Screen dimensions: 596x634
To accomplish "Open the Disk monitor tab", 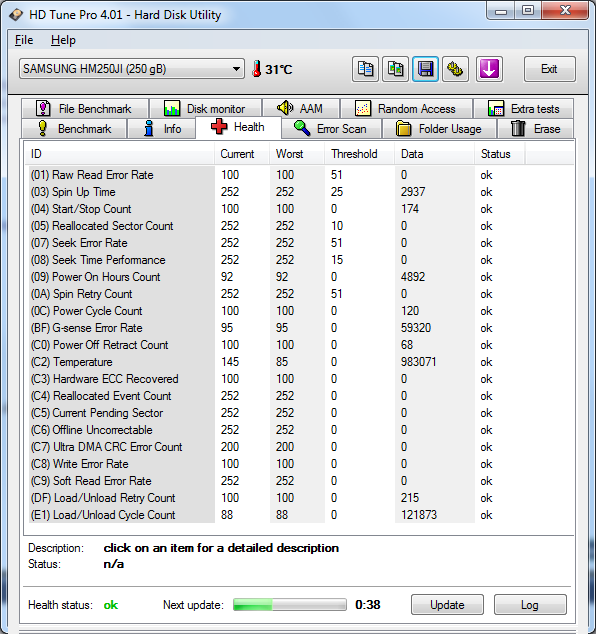I will click(x=205, y=109).
